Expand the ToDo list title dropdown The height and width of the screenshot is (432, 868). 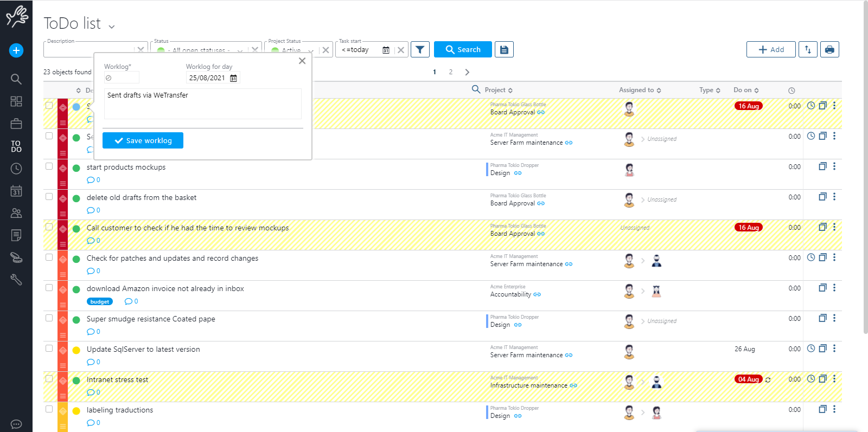click(112, 27)
